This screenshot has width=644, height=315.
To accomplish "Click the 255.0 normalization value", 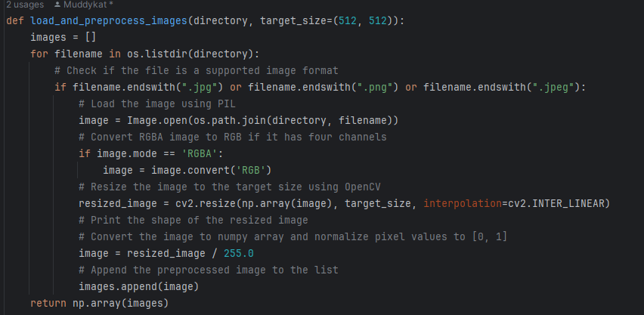I will [x=239, y=254].
